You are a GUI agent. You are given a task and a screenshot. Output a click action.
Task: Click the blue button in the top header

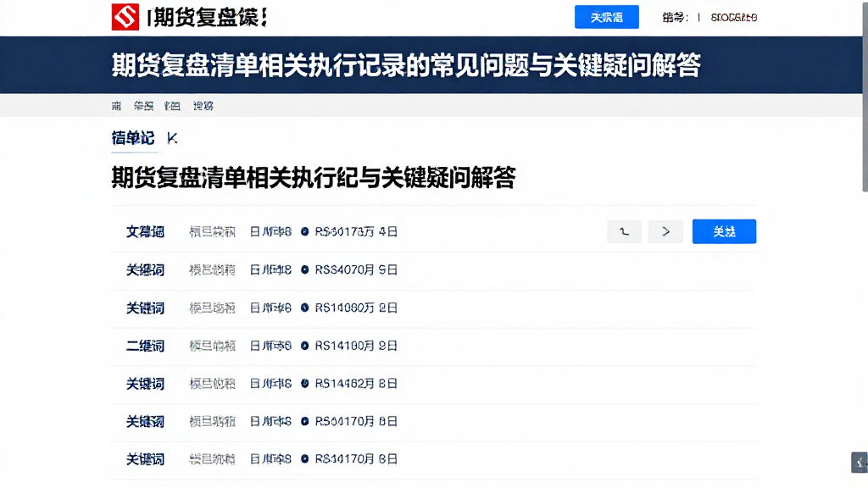606,17
